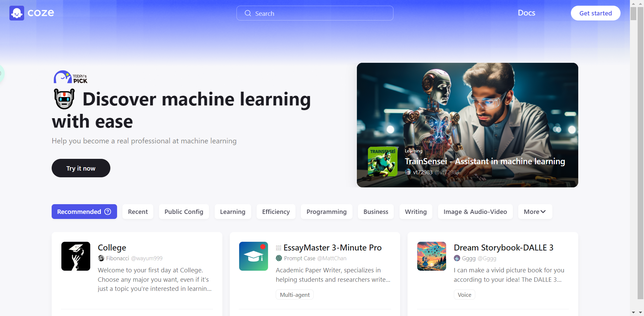644x316 pixels.
Task: Click the page scrollbar down arrow
Action: tap(633, 312)
